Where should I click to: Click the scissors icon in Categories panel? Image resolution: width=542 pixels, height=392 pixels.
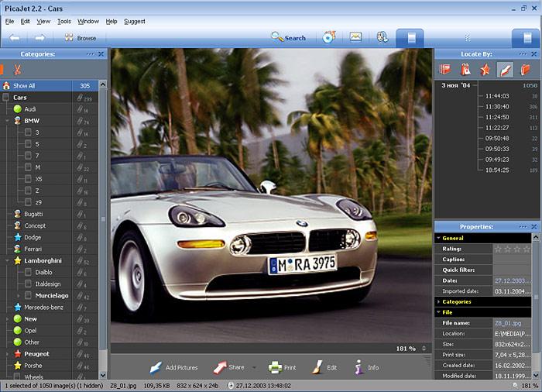[17, 70]
